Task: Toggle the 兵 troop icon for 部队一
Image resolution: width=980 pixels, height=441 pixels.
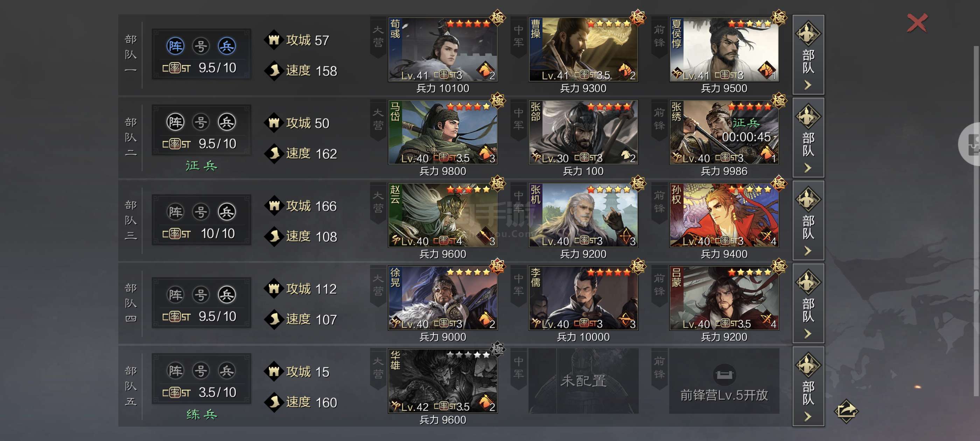Action: (x=227, y=46)
